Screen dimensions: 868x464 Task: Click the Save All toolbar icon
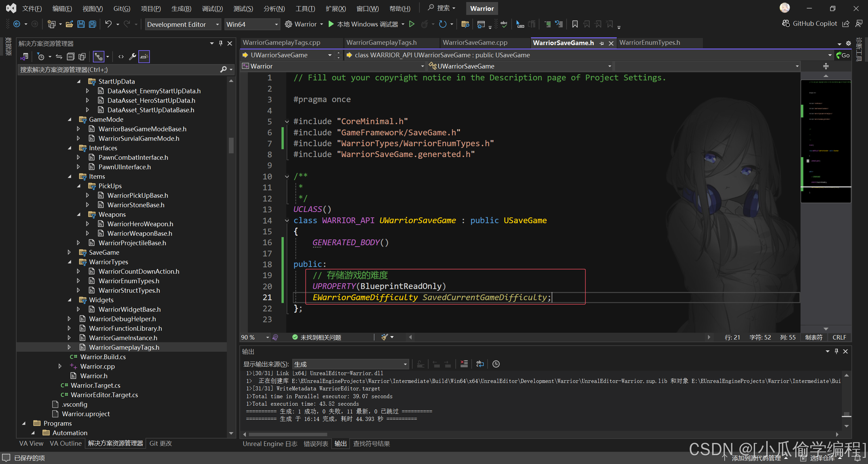(x=93, y=24)
